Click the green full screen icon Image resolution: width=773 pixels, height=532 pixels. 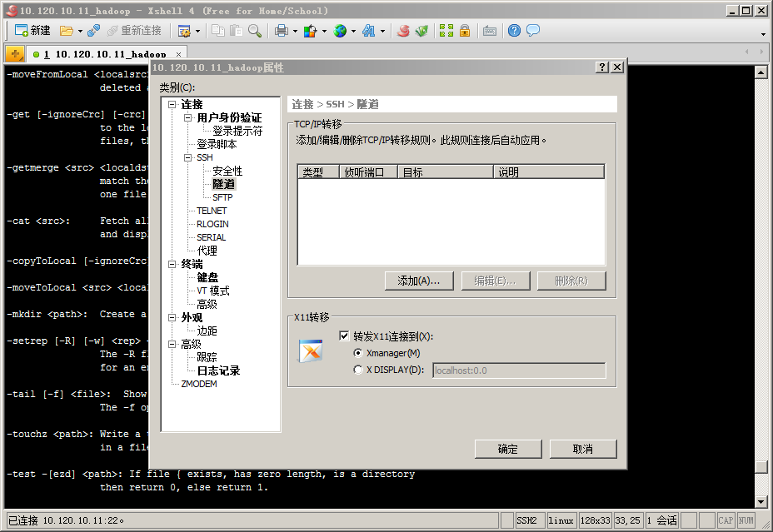tap(446, 31)
